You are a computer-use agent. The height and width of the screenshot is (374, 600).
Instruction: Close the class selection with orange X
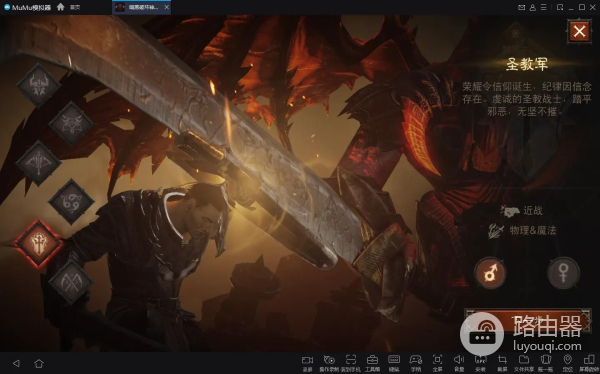pyautogui.click(x=579, y=31)
